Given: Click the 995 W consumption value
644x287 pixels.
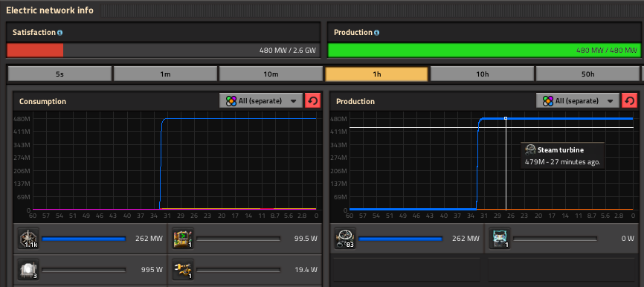Looking at the screenshot, I should click(x=152, y=270).
